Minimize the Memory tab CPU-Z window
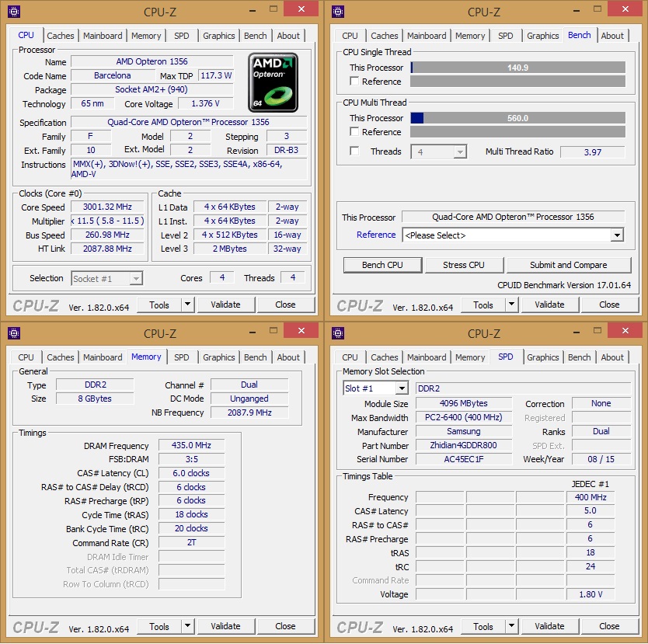This screenshot has height=644, width=648. [253, 332]
